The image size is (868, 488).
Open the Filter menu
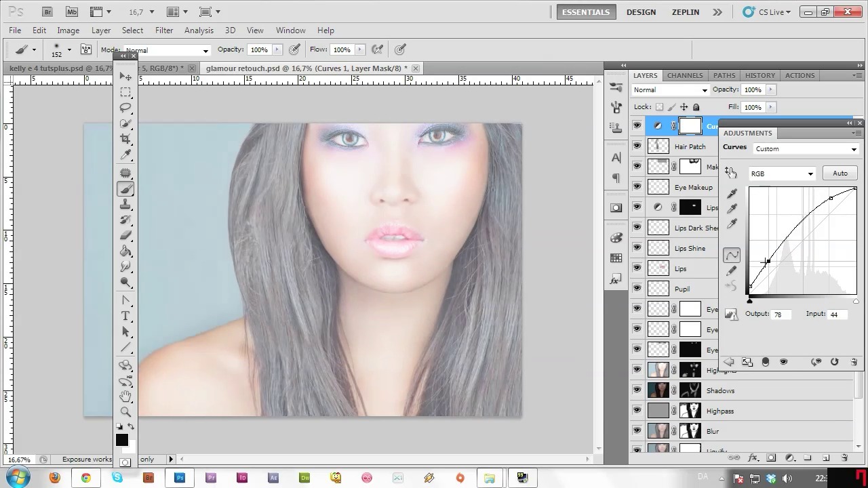pyautogui.click(x=164, y=30)
